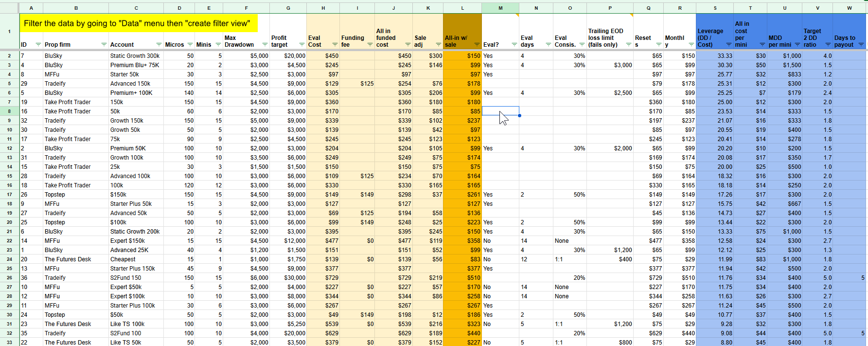868x346 pixels.
Task: Click the '$83' all-in w/ sale cell
Action: tap(462, 259)
